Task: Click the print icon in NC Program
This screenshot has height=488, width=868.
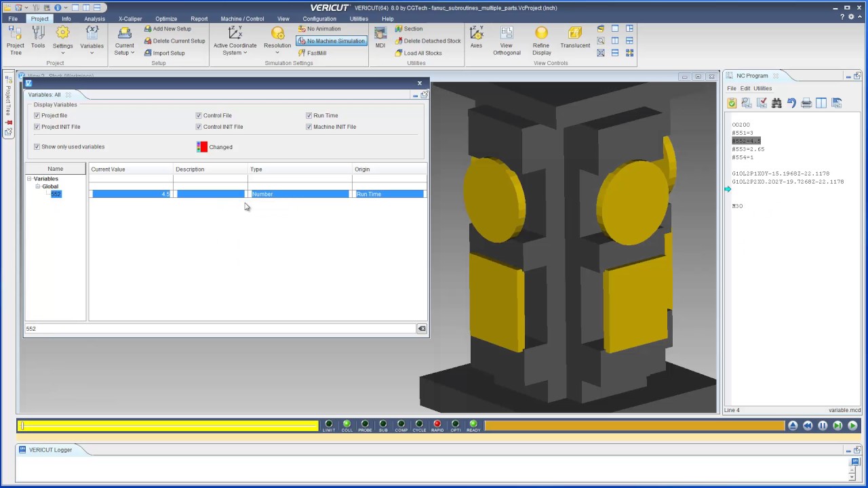Action: 806,103
